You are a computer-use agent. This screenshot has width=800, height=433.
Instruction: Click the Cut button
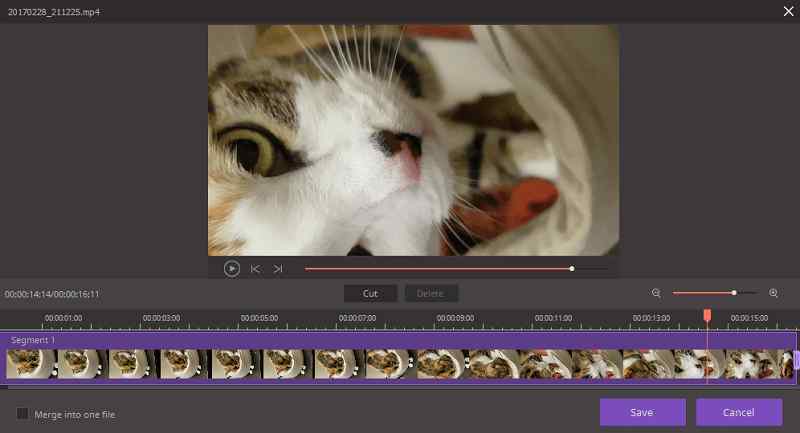(x=370, y=293)
